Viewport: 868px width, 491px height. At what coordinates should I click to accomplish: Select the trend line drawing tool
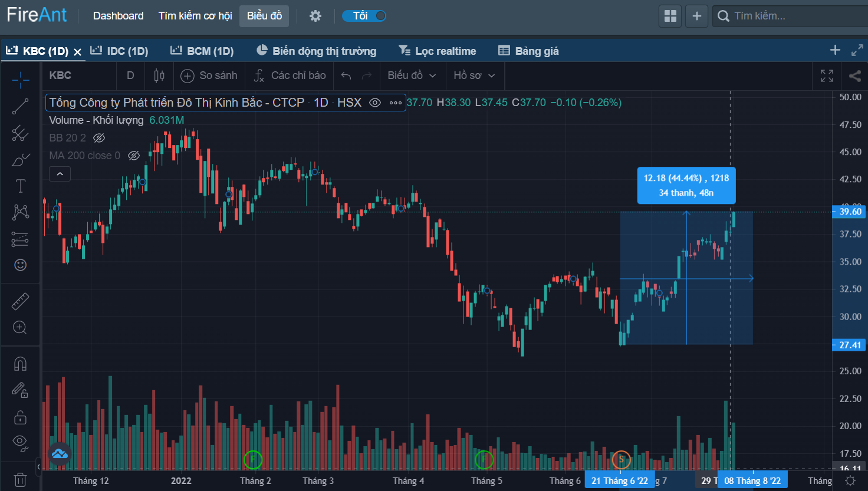coord(21,106)
